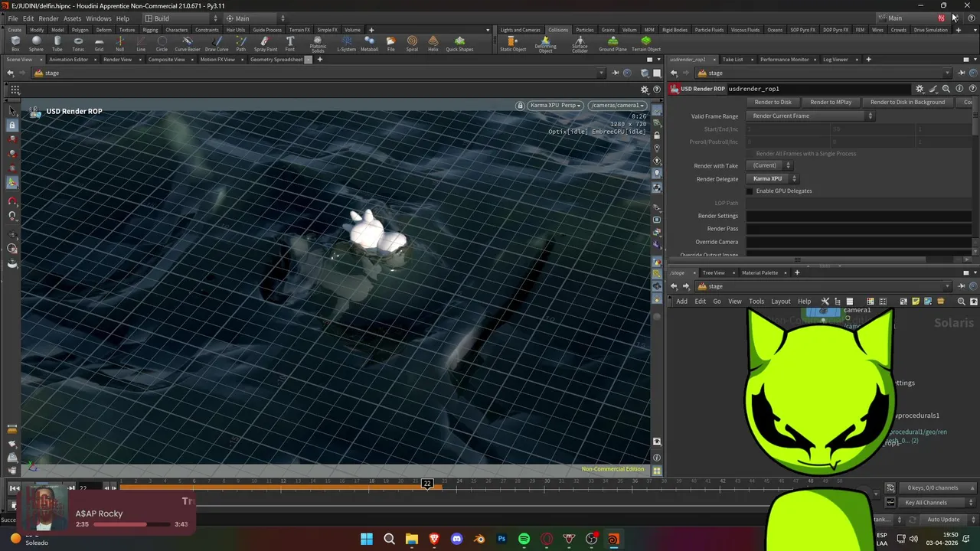Select the Curve Bezier shelf tool
This screenshot has width=980, height=551.
188,44
